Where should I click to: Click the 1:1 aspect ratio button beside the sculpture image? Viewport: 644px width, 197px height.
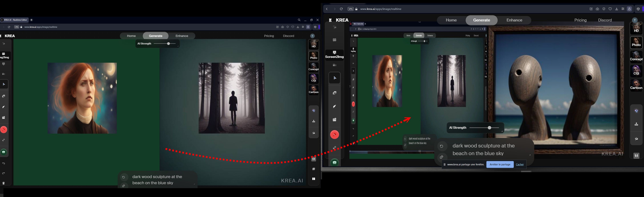tap(636, 156)
